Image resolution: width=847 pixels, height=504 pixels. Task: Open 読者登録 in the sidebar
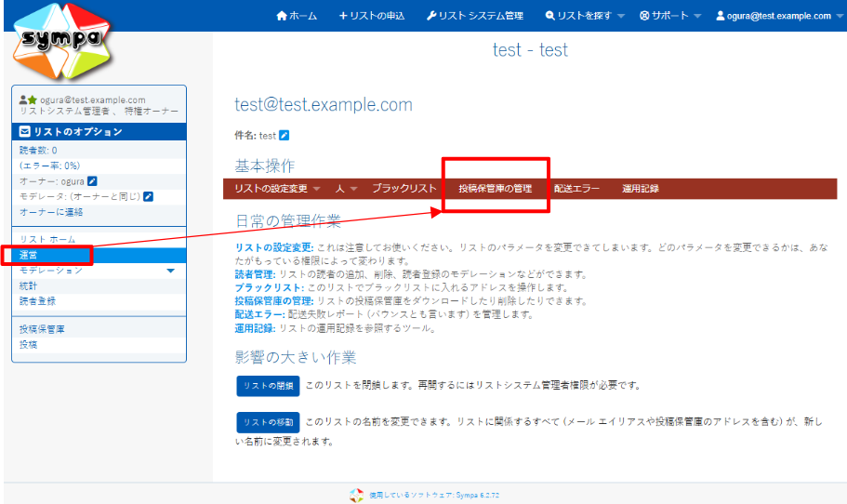[x=38, y=301]
